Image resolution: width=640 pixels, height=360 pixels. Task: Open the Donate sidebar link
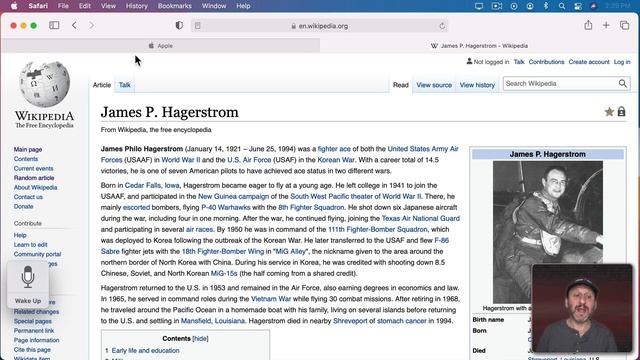tap(23, 207)
